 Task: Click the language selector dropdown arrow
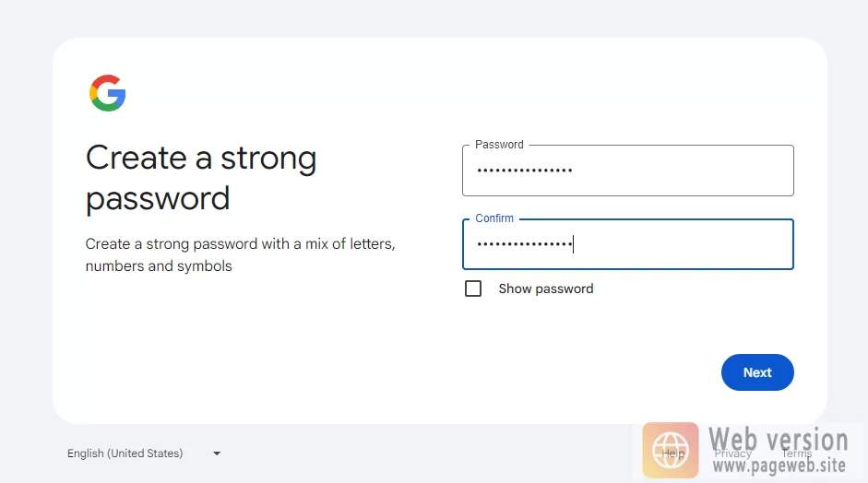pyautogui.click(x=217, y=454)
